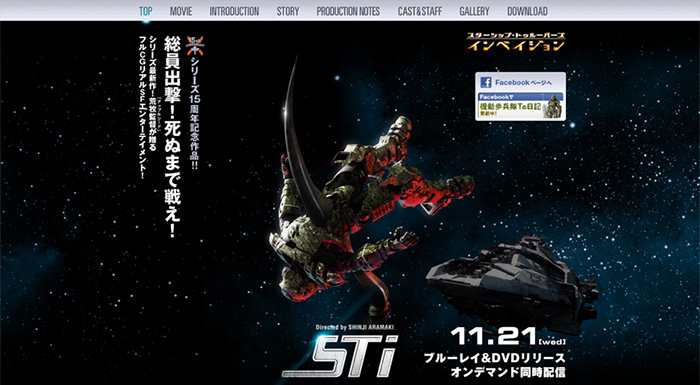The image size is (700, 385).
Task: Click the ブルーレイ&DVDリリース text
Action: (495, 358)
